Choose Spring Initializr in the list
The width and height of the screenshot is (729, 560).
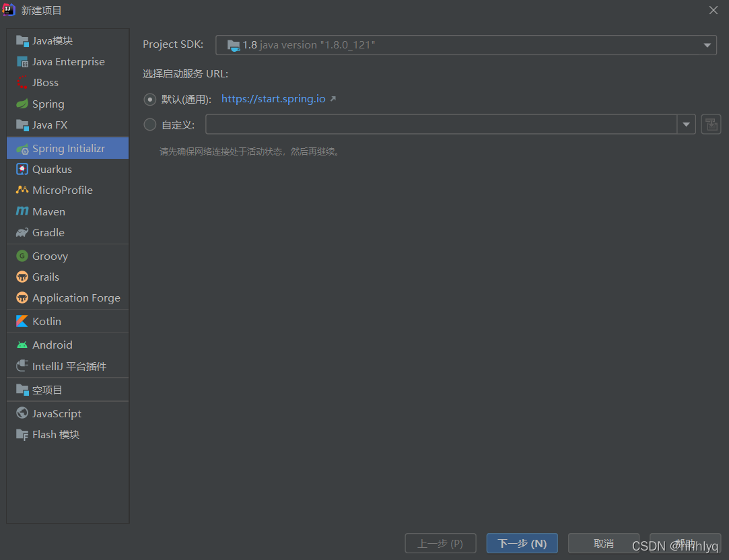click(x=68, y=148)
